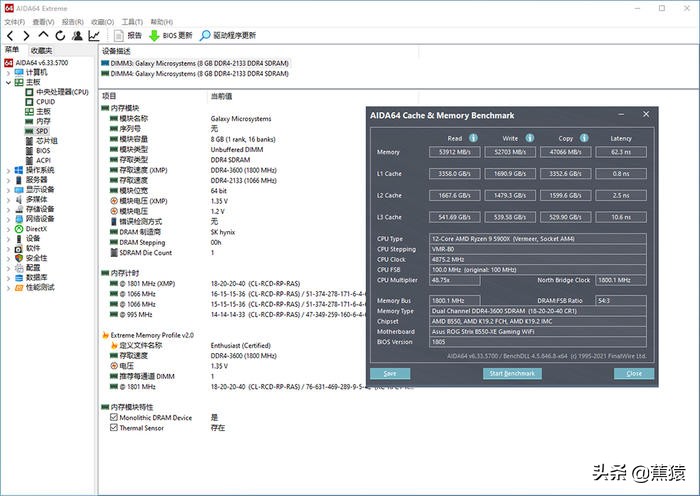Open the 收藏(O) menu
The width and height of the screenshot is (700, 496).
coord(103,22)
